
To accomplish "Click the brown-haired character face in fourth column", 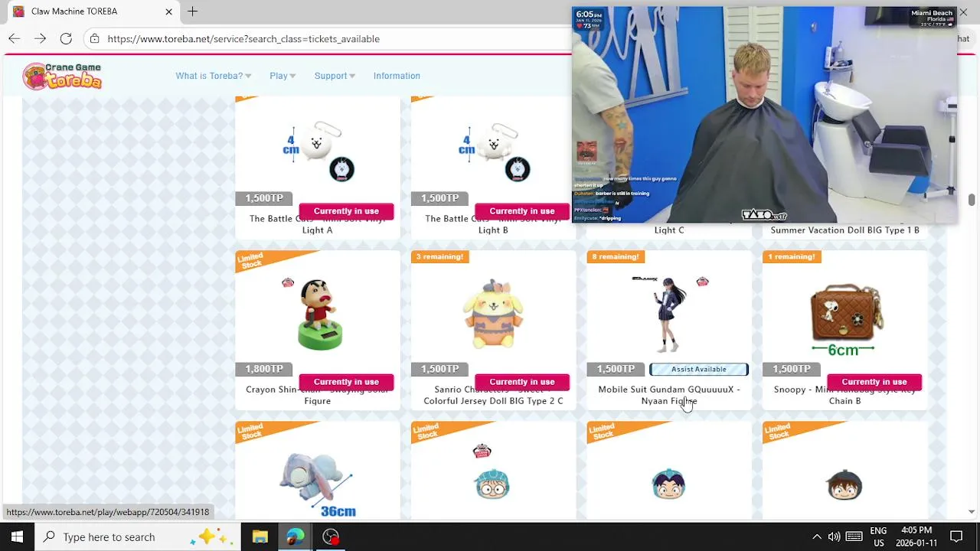I will (844, 485).
